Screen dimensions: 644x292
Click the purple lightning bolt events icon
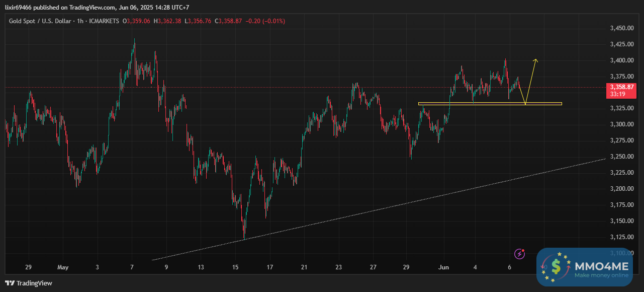520,254
